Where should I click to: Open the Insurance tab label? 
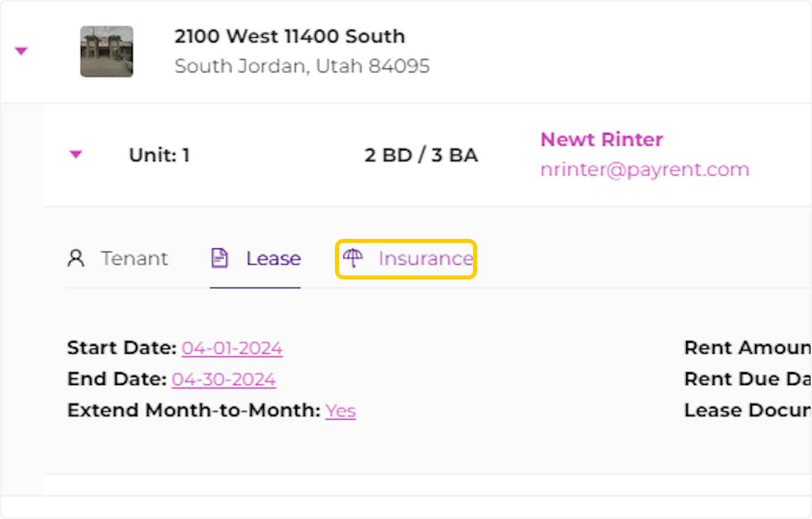click(x=425, y=258)
